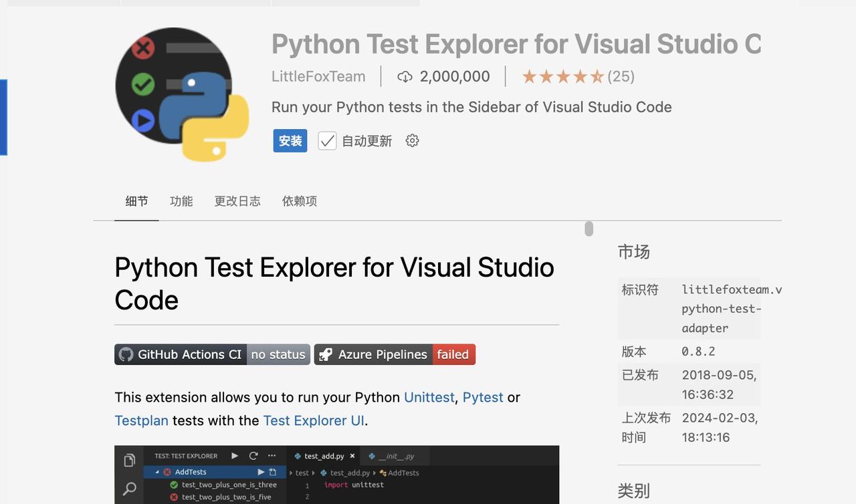Click the rocket icon on the Azure Pipelines badge

click(325, 354)
